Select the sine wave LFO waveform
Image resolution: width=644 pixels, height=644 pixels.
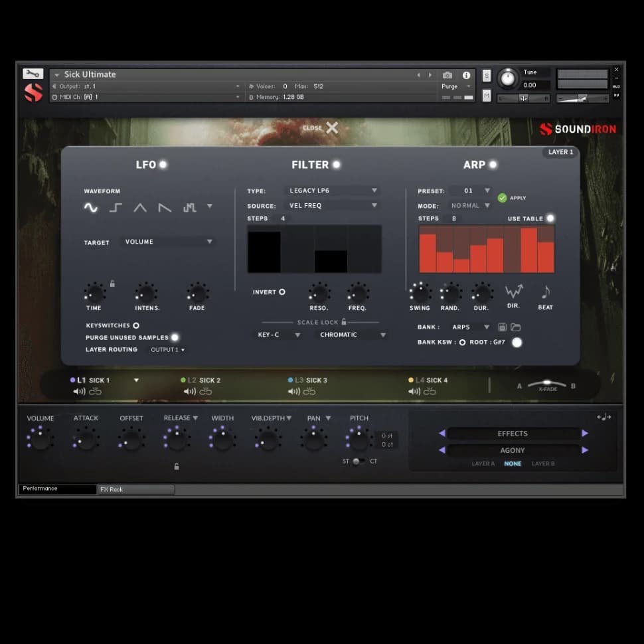pos(91,208)
